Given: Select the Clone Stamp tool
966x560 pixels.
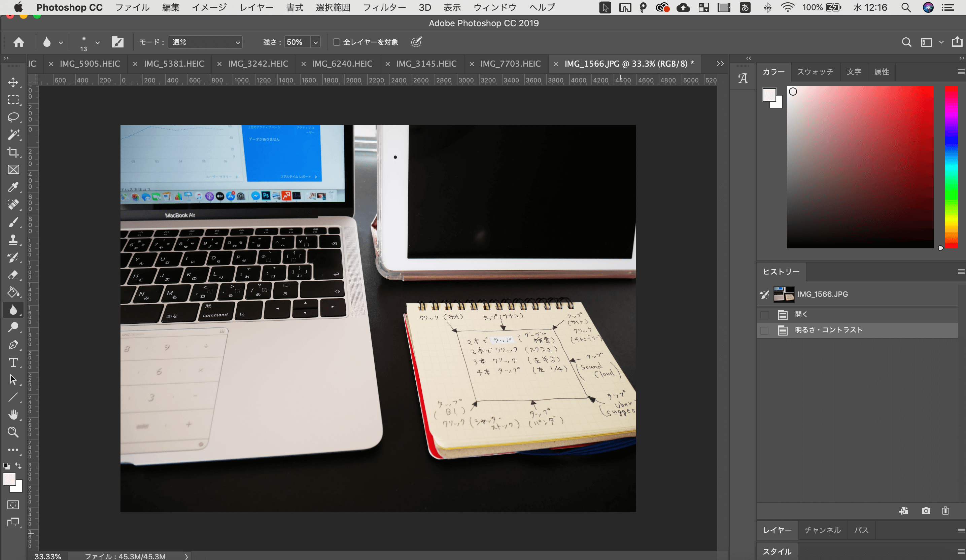Looking at the screenshot, I should pyautogui.click(x=13, y=240).
